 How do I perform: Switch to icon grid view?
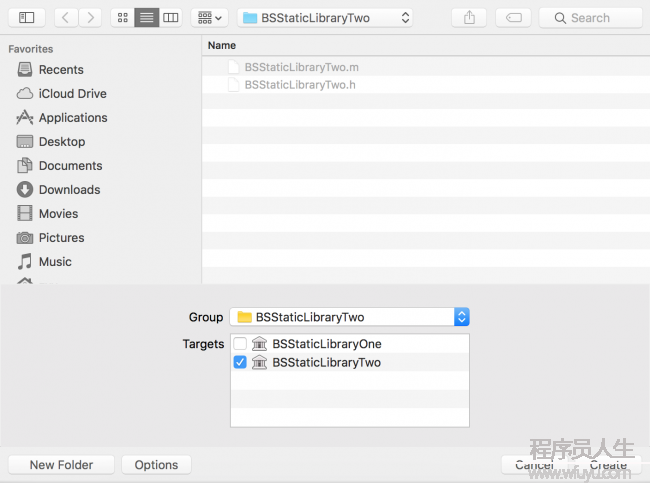[x=123, y=18]
